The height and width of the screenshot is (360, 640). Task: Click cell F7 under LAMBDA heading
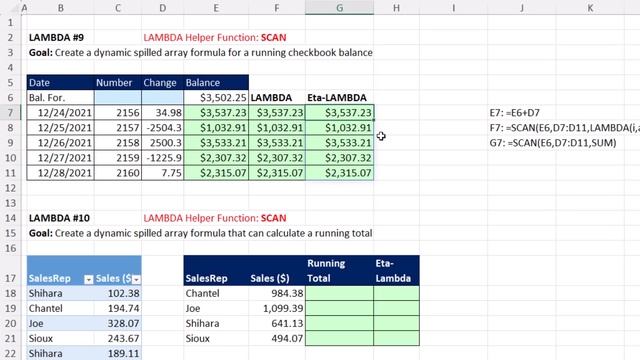277,113
